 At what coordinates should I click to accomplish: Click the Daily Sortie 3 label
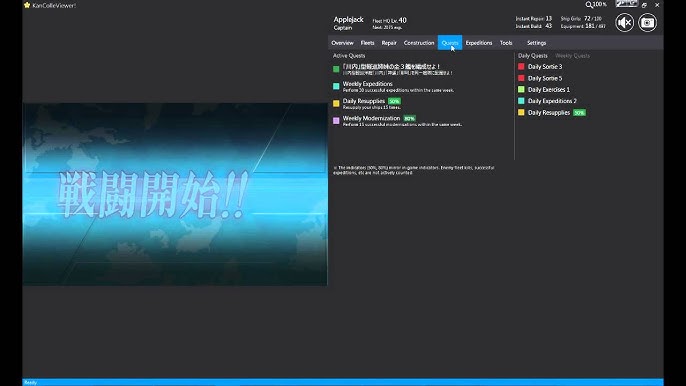tap(545, 67)
